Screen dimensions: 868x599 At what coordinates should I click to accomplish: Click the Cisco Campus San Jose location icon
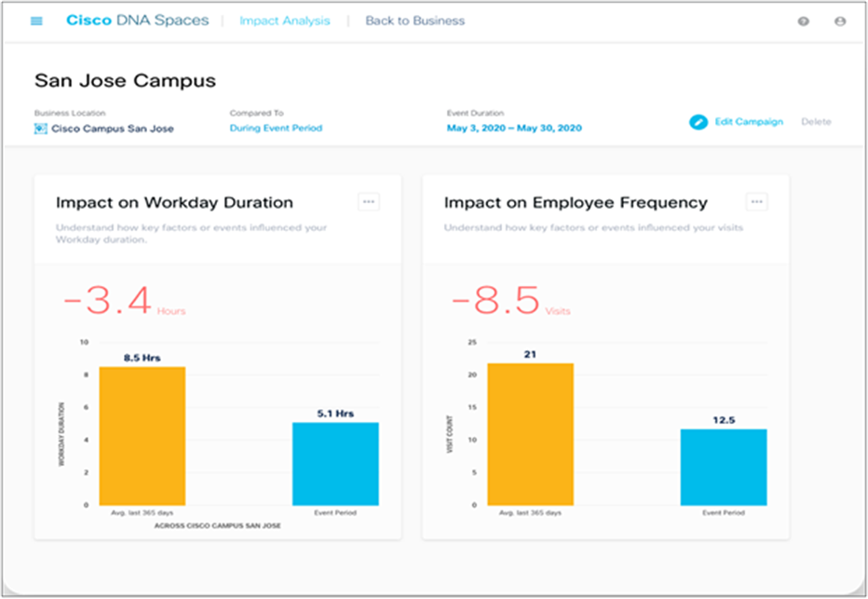pyautogui.click(x=40, y=129)
